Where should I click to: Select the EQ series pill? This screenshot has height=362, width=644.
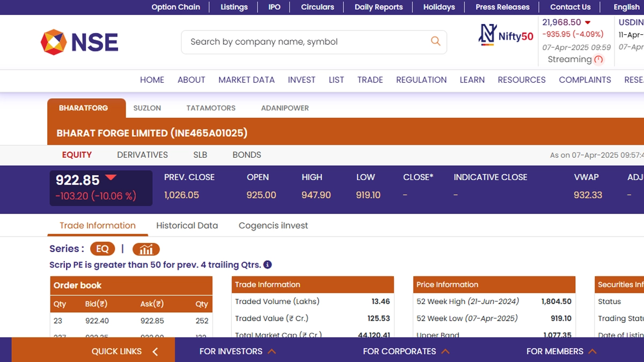click(103, 249)
